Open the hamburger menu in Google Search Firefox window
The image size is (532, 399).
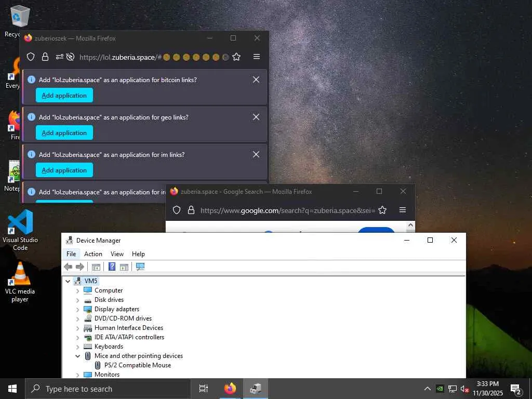[403, 210]
